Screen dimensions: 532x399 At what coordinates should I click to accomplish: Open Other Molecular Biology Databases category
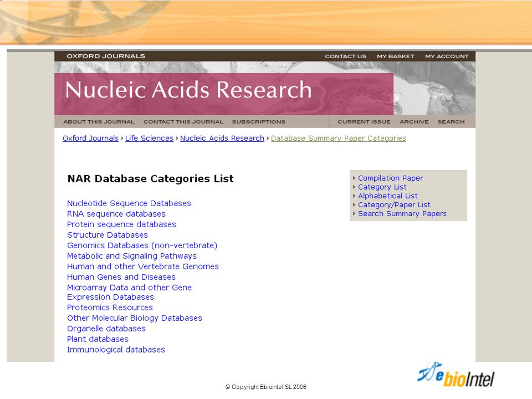coord(134,318)
